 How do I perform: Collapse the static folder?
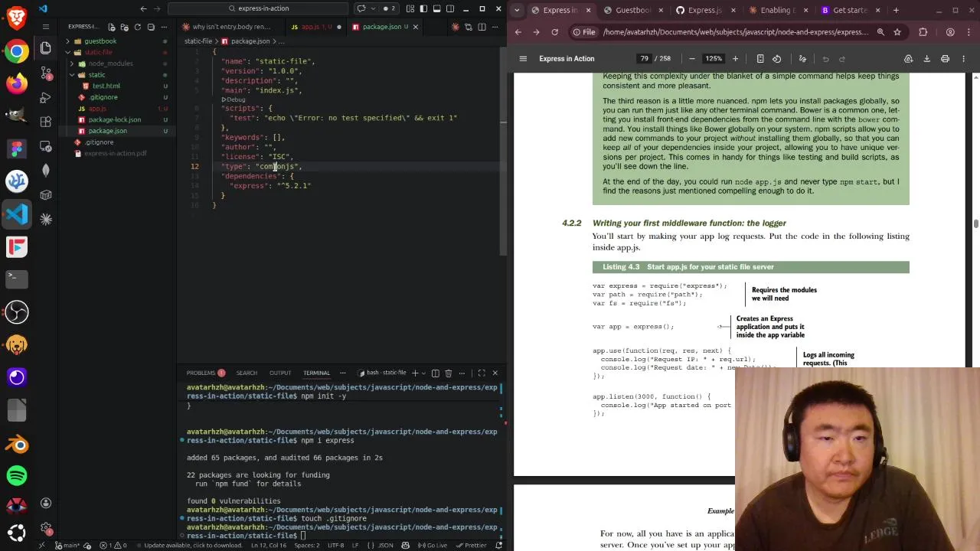(x=72, y=75)
